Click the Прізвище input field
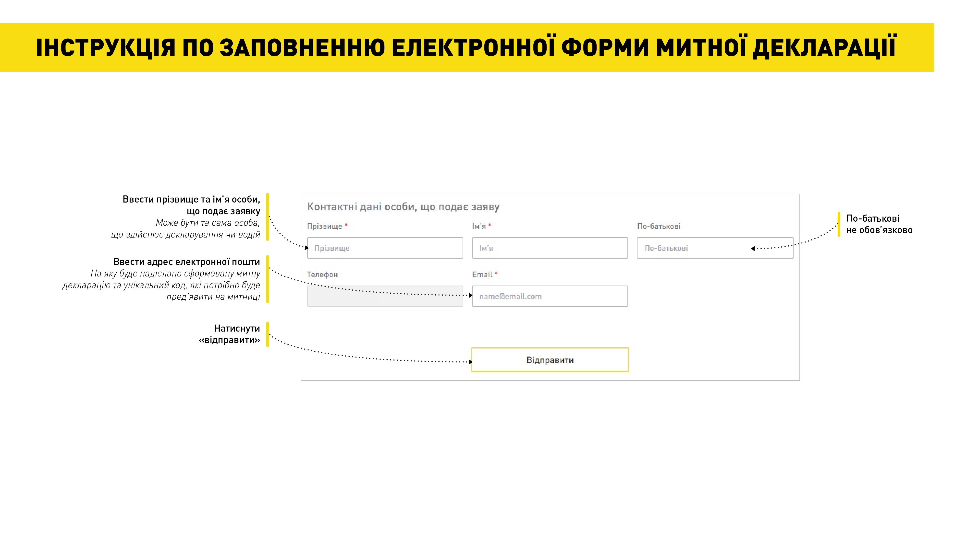Screen dimensions: 980x551 pos(385,248)
